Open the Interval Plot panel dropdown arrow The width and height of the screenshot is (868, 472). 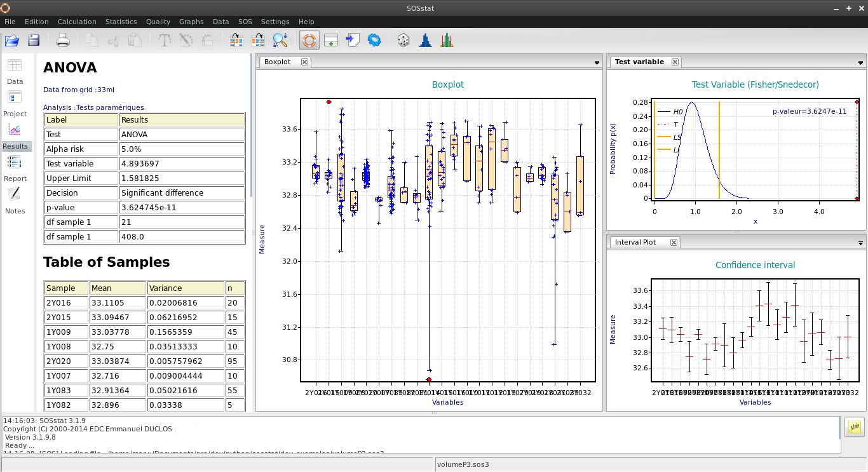click(861, 243)
